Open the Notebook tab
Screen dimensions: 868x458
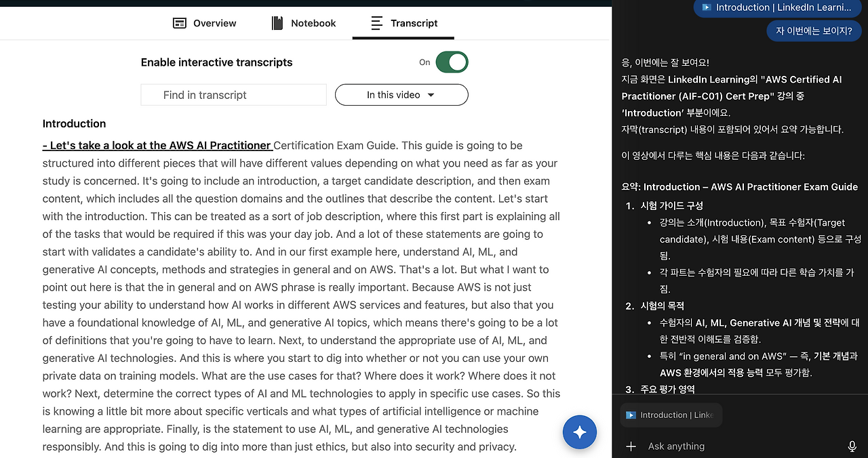303,22
